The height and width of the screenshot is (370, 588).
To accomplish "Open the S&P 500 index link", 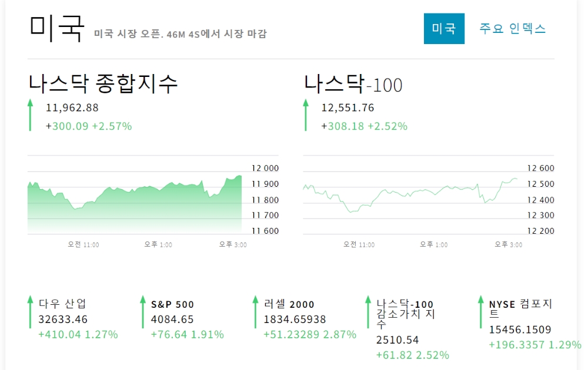I will pos(172,304).
